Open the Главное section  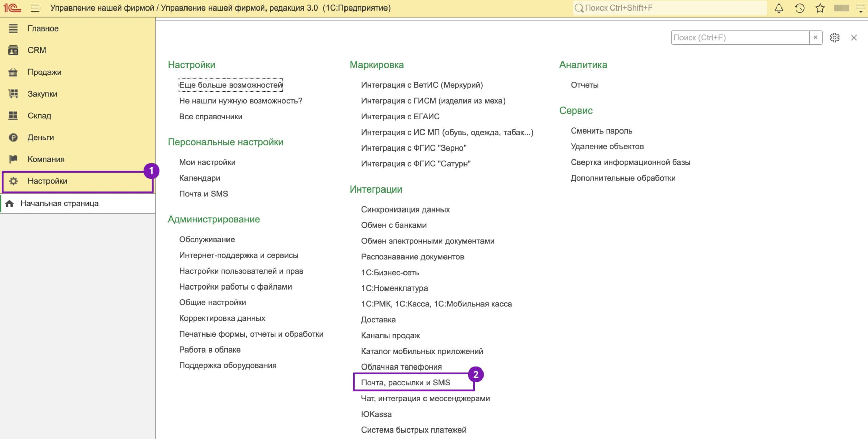click(x=43, y=28)
